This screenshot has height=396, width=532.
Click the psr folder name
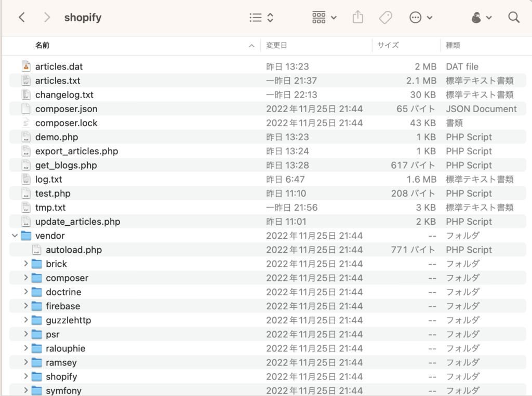pos(52,334)
